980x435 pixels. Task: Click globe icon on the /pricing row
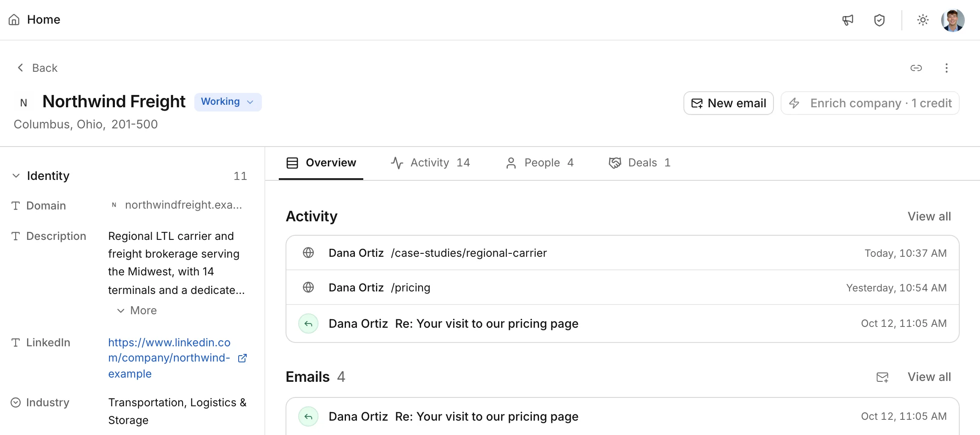pos(308,287)
